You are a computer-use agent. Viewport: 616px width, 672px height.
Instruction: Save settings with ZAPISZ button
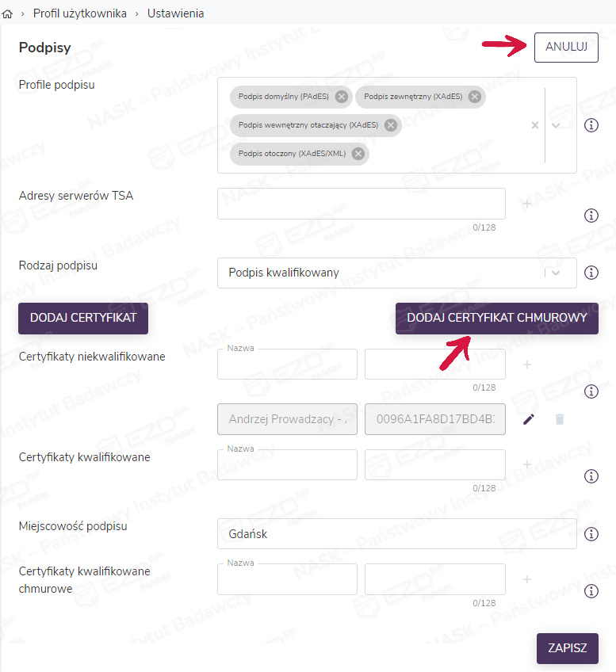(568, 647)
